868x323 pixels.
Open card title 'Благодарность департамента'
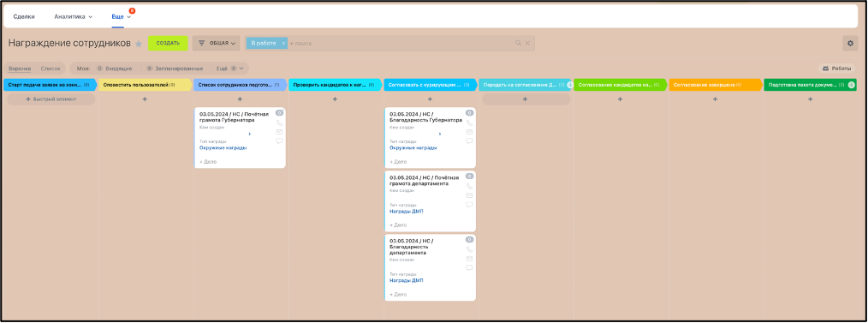point(411,247)
